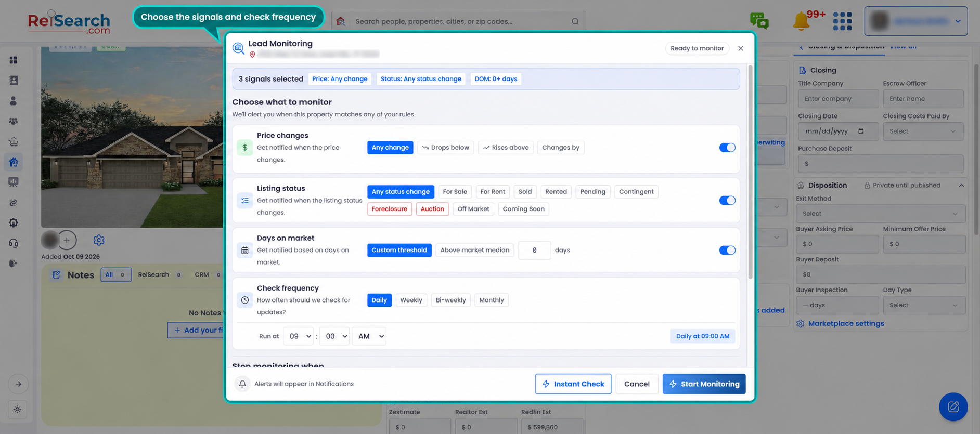
Task: Switch to the All notes tab
Action: pyautogui.click(x=116, y=274)
